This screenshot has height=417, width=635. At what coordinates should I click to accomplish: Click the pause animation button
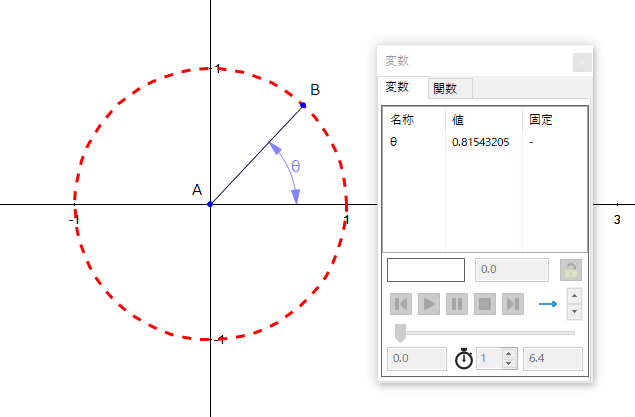tap(457, 304)
